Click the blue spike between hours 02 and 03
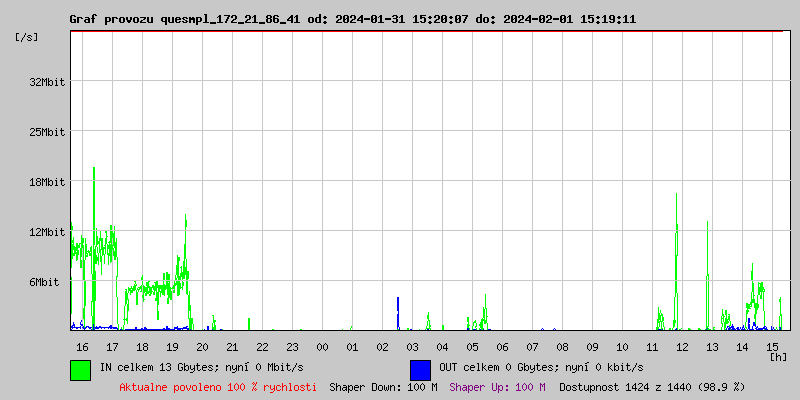800x400 pixels. [398, 312]
